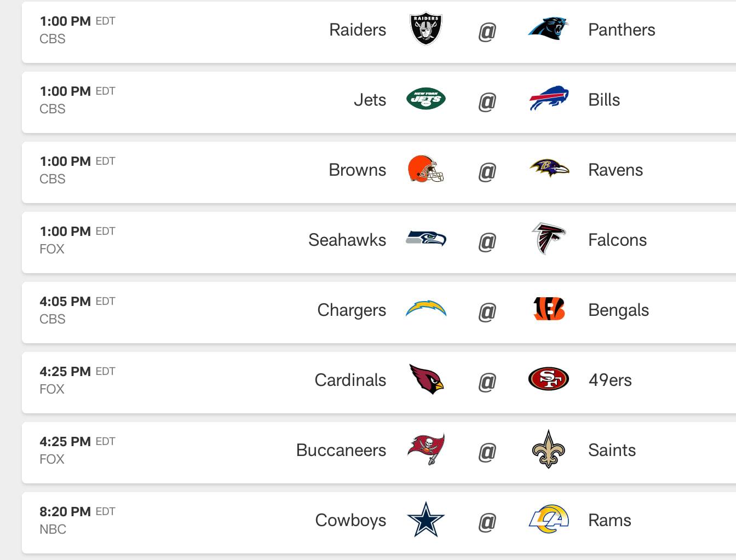This screenshot has width=736, height=560.
Task: Click the Buccaneers team name
Action: [341, 450]
